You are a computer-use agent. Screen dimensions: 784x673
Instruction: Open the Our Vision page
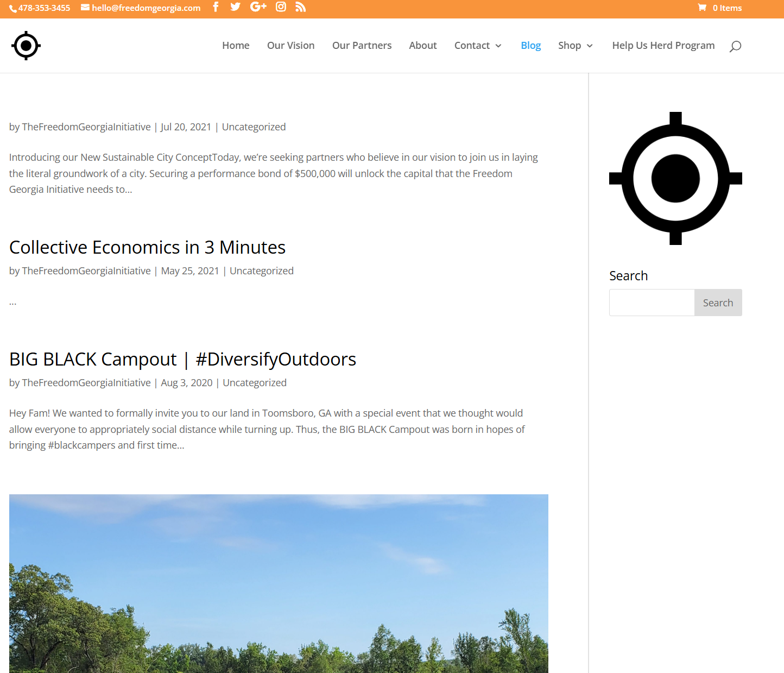coord(291,46)
